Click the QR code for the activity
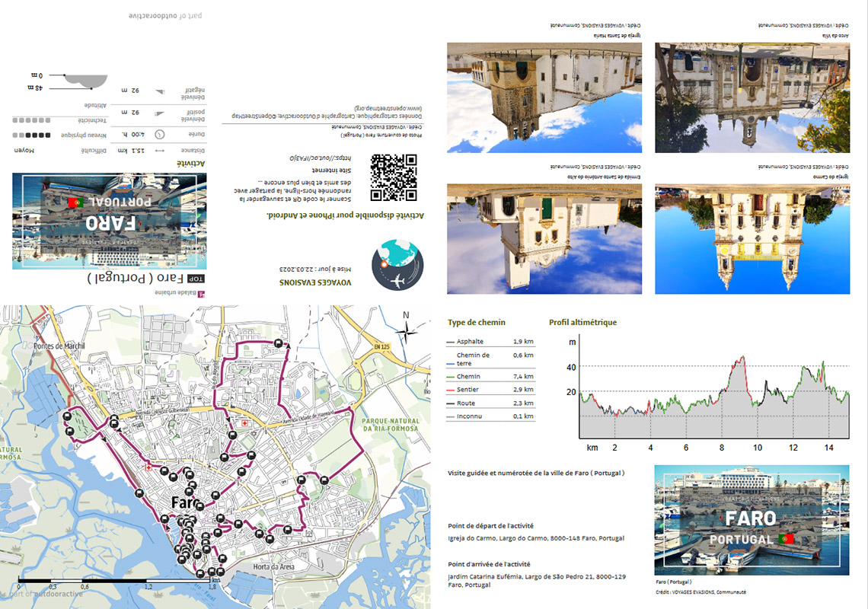 (x=394, y=177)
